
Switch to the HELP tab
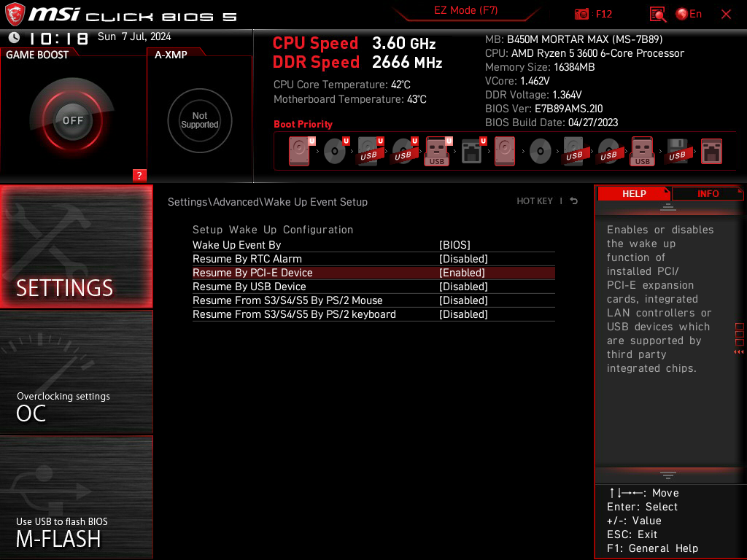(634, 193)
